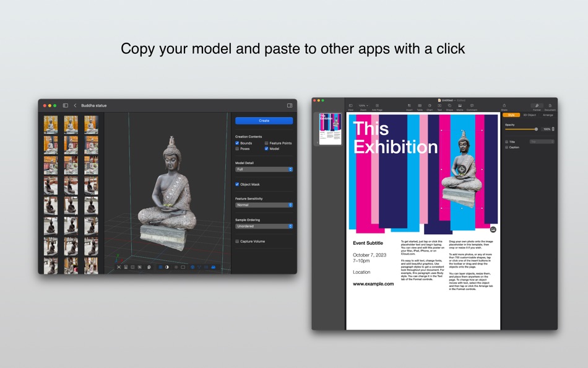Click the Opacity slider knob

[x=536, y=129]
